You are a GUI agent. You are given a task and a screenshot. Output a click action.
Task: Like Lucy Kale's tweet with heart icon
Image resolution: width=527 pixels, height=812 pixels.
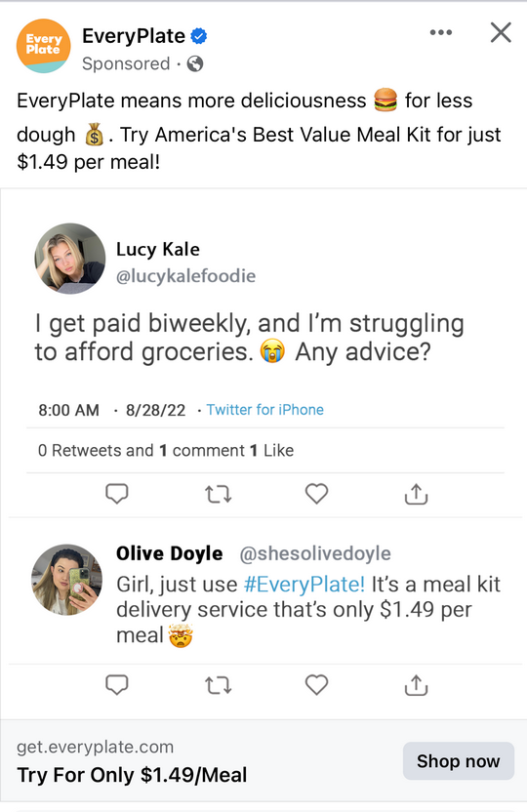point(316,494)
